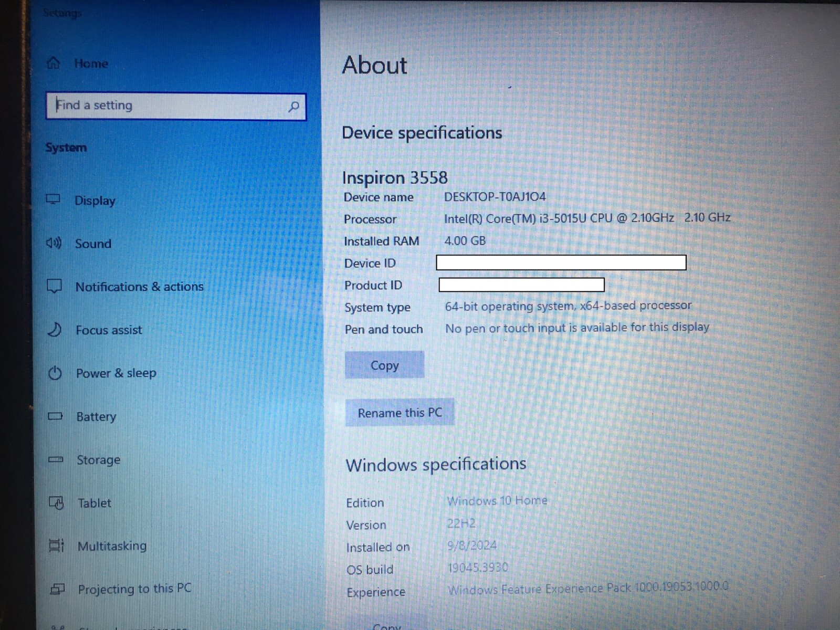840x630 pixels.
Task: Click the Battery icon
Action: point(55,416)
